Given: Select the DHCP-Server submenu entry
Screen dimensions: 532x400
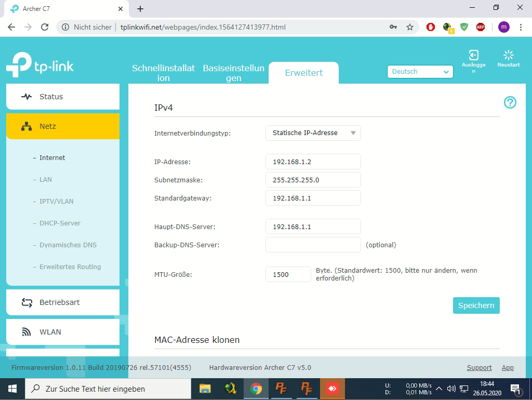Looking at the screenshot, I should click(60, 223).
